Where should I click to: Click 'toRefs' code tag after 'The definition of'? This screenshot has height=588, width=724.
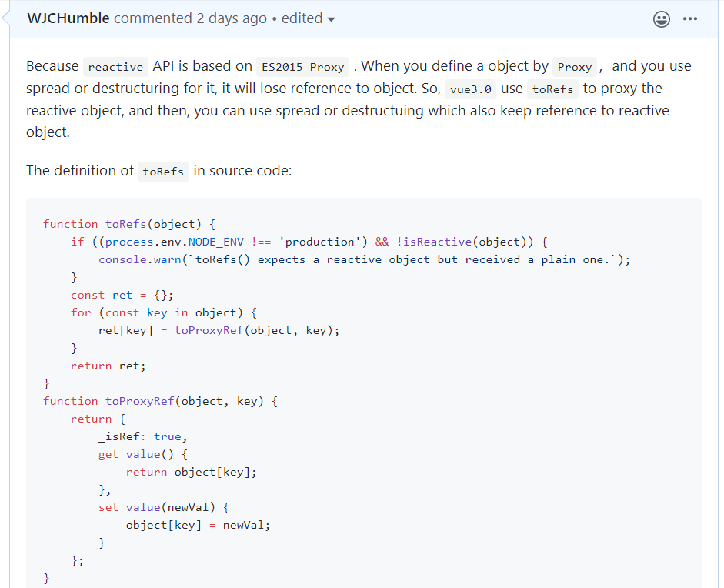coord(163,172)
